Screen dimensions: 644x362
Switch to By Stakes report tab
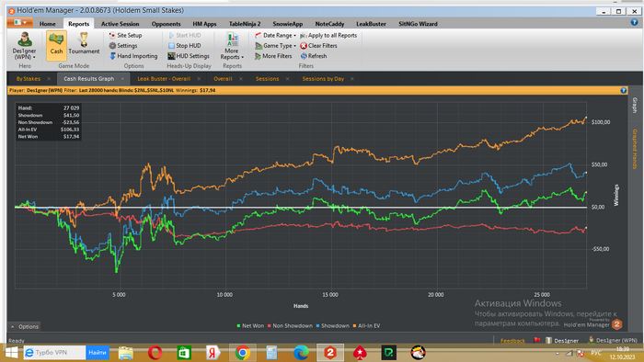tap(29, 79)
